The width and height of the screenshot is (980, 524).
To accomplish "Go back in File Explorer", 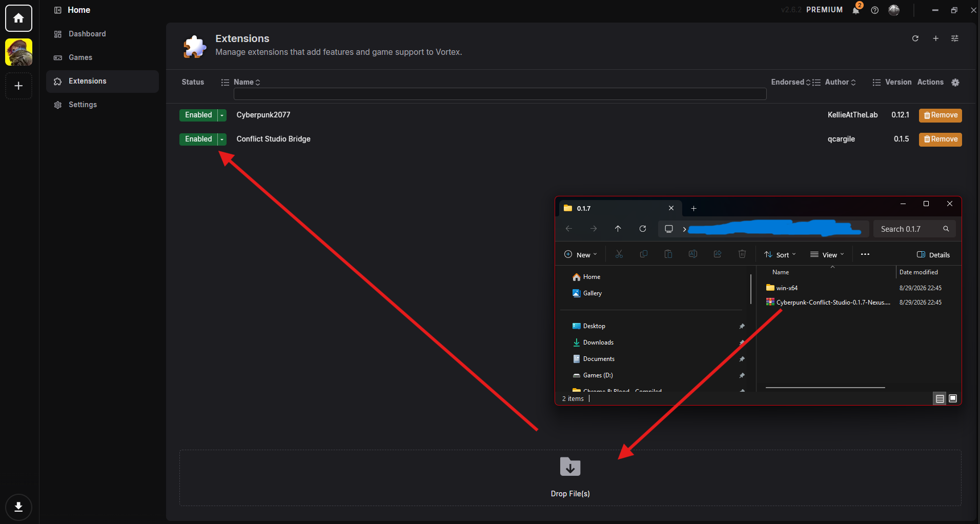I will click(x=569, y=229).
